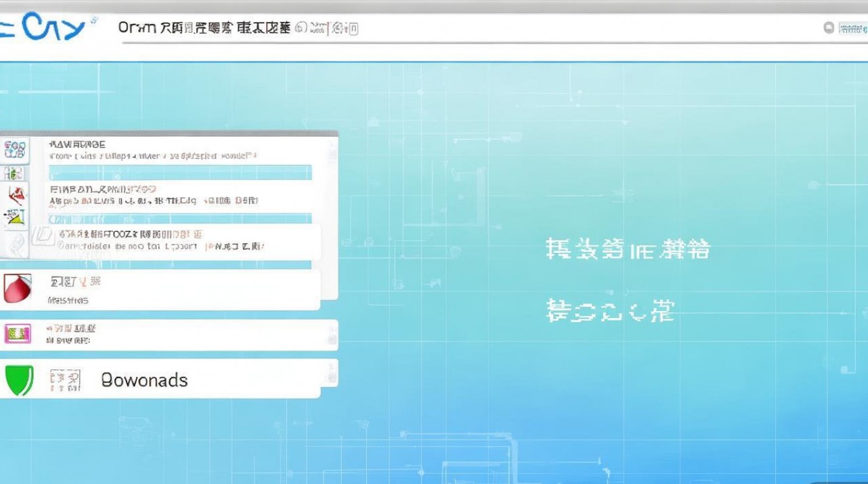Click the green shield icon beside Bowonads
868x484 pixels.
tap(19, 380)
